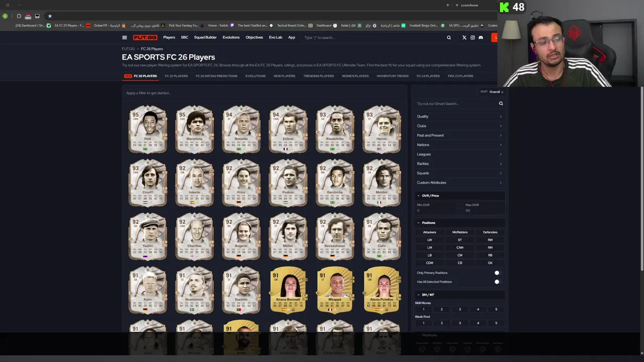Click the browser profile avatar icon
This screenshot has height=362, width=644.
click(5, 16)
